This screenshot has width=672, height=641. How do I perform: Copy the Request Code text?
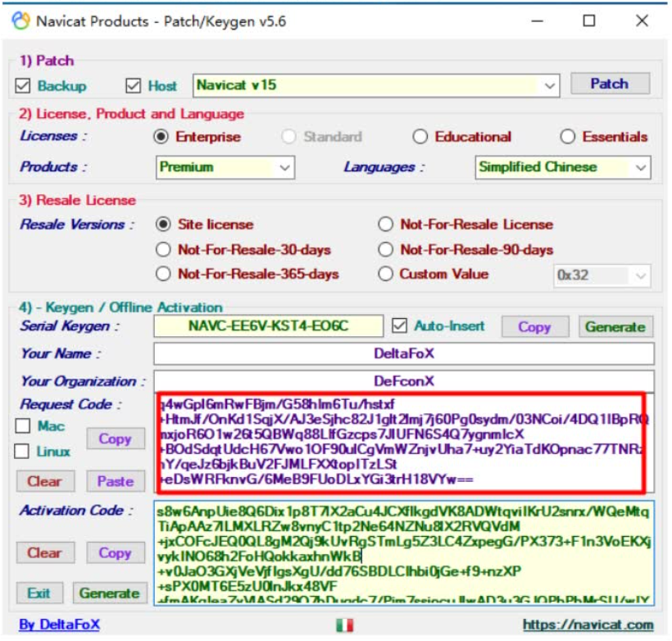[x=116, y=439]
